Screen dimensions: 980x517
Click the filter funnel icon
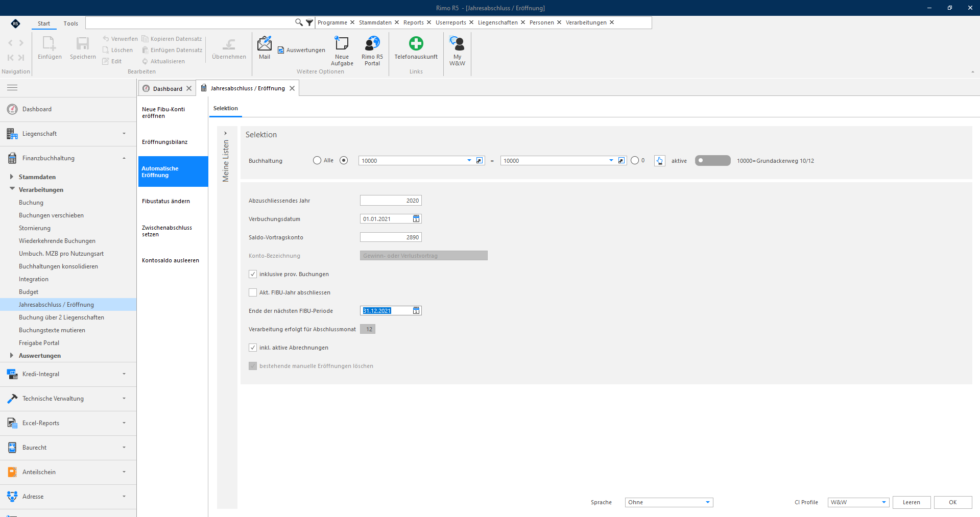tap(309, 22)
